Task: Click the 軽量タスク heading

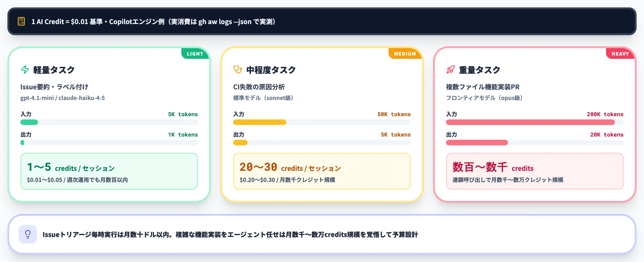Action: 54,70
